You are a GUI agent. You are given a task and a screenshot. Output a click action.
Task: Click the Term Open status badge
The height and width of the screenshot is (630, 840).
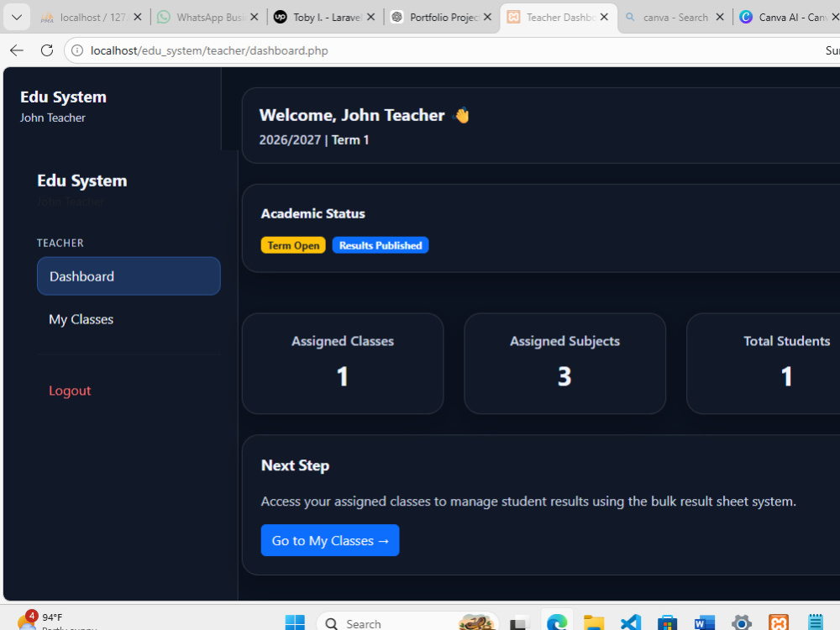293,245
